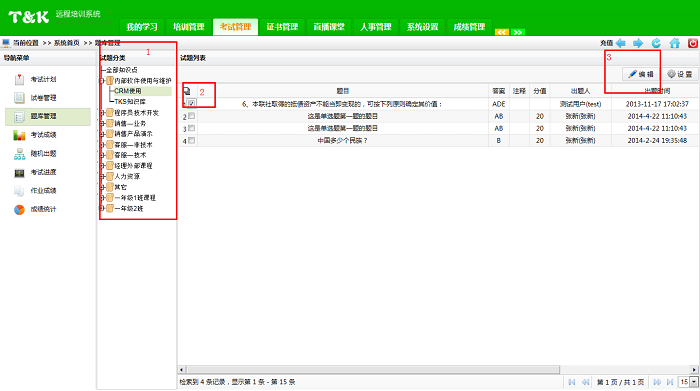Switch to 我的学习 tab
The width and height of the screenshot is (700, 391).
[142, 27]
